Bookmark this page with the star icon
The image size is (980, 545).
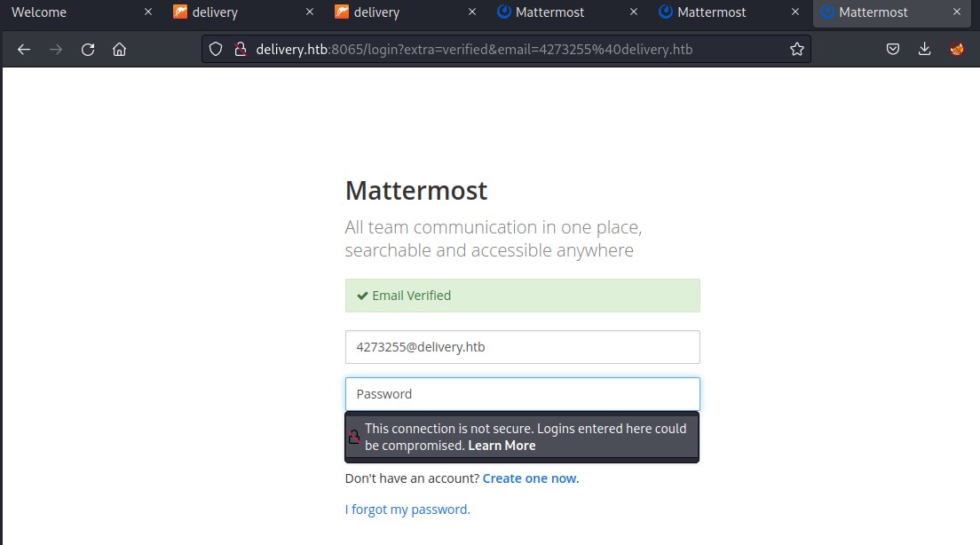[796, 49]
